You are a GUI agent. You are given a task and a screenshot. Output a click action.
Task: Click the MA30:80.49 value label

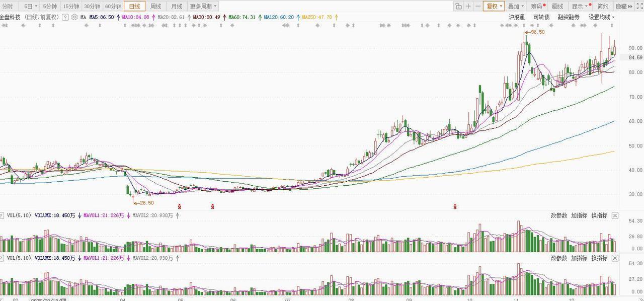[x=206, y=17]
